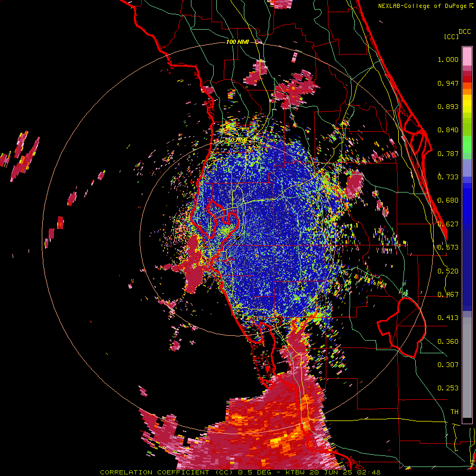Select the DCC product label
Screen dimensions: 476x476
464,32
